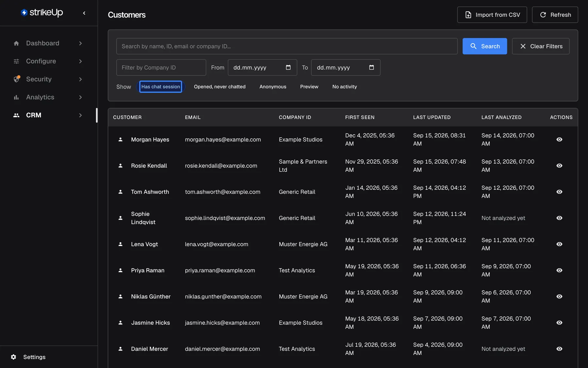Toggle the Anonymous filter

273,87
